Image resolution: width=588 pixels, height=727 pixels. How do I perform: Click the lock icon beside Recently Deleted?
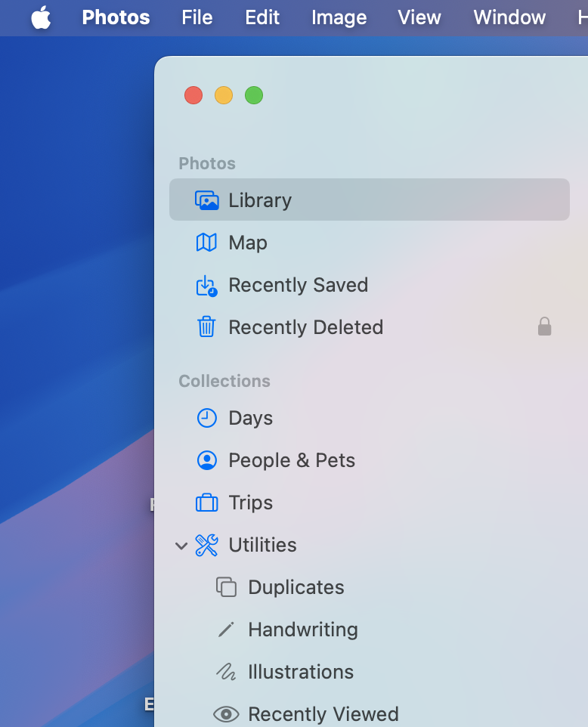pyautogui.click(x=544, y=326)
